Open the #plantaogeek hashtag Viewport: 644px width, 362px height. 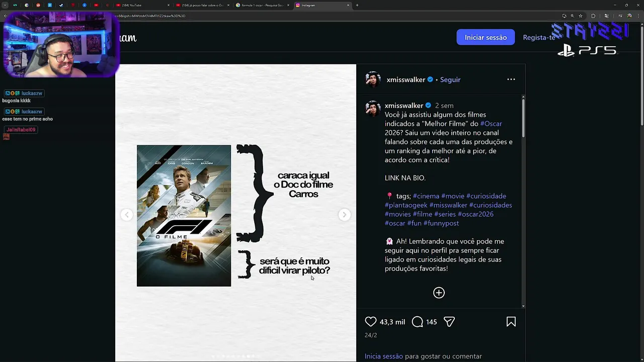(x=406, y=205)
